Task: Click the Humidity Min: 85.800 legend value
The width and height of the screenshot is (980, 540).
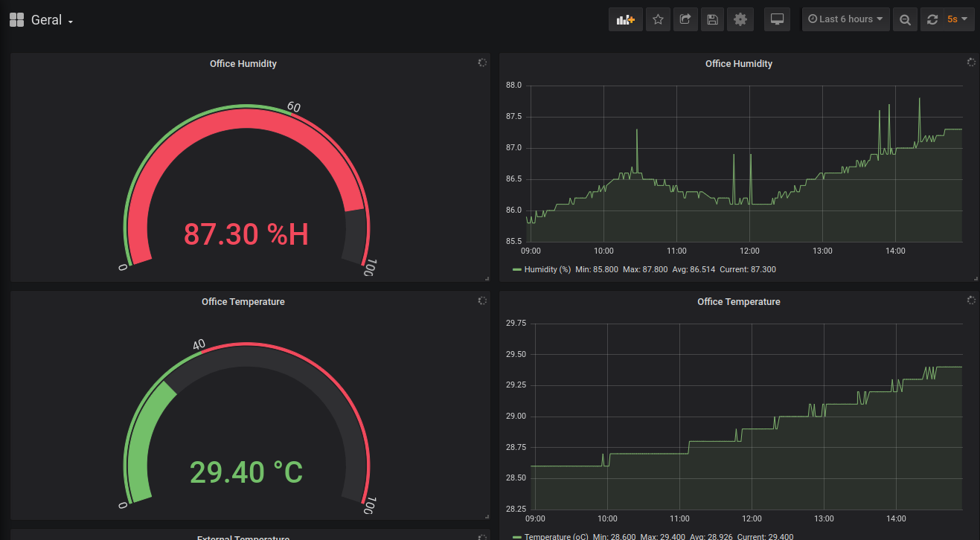Action: pyautogui.click(x=598, y=269)
